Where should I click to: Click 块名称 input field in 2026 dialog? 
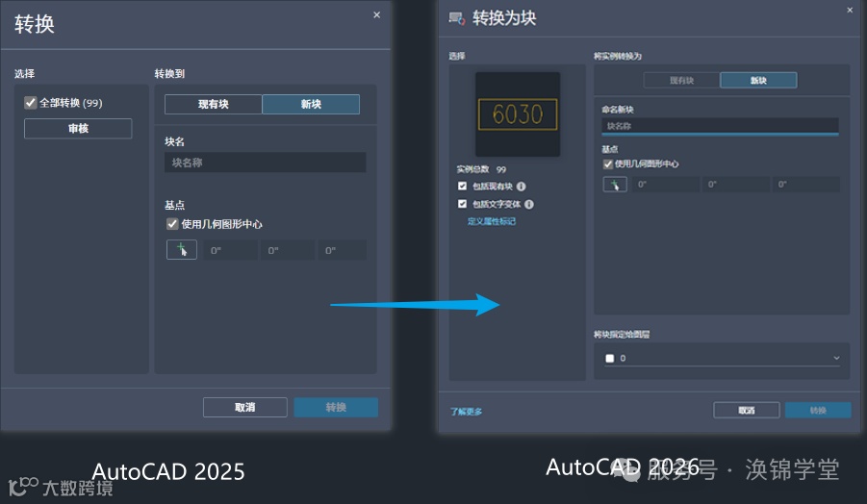(x=720, y=126)
